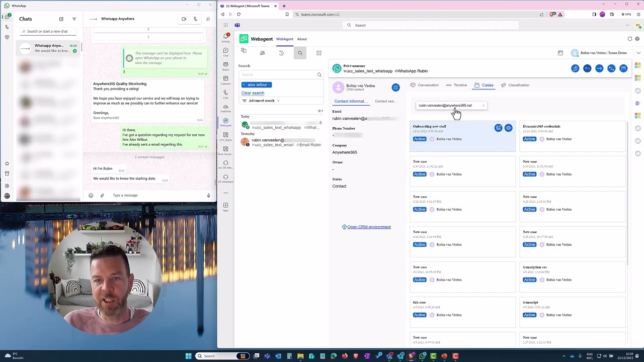Click the reply arrow button in conversation header
This screenshot has width=644, height=362.
click(587, 68)
